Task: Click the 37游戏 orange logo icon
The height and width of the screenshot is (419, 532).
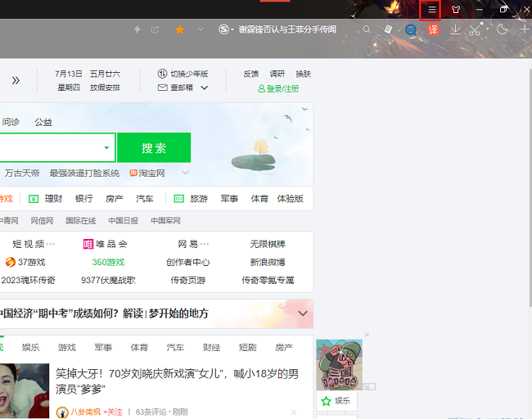Action: pyautogui.click(x=11, y=262)
